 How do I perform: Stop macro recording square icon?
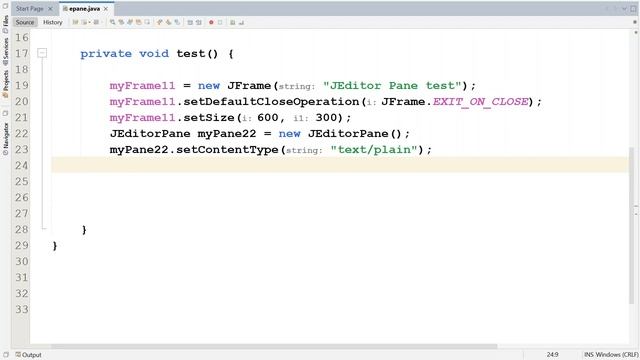coord(220,22)
